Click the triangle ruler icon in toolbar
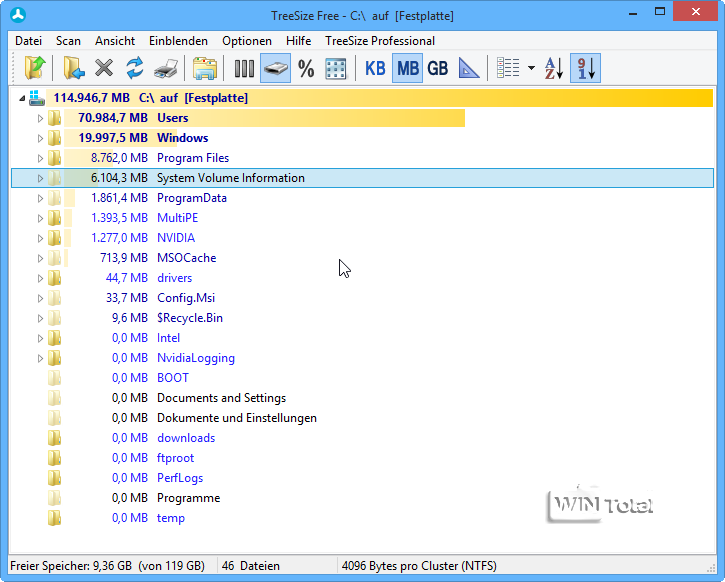Image resolution: width=725 pixels, height=582 pixels. [469, 69]
